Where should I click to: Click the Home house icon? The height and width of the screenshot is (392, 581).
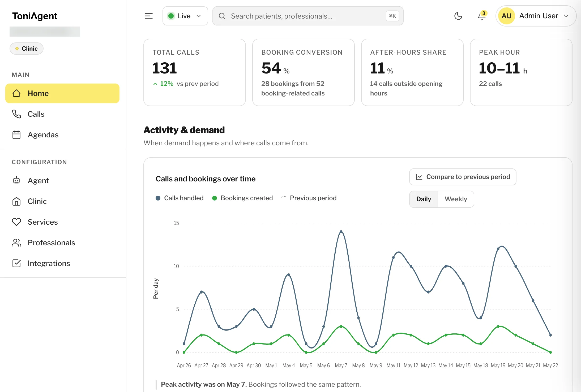pyautogui.click(x=16, y=93)
